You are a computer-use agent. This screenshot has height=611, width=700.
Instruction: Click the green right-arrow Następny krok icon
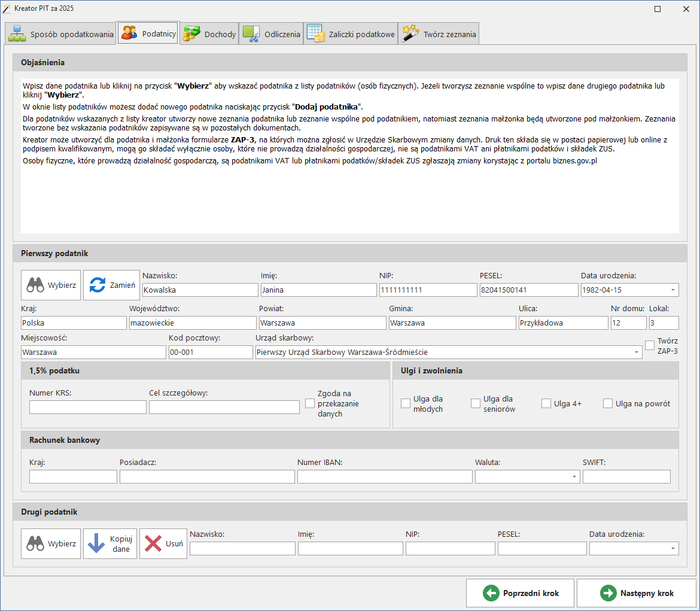pyautogui.click(x=608, y=593)
